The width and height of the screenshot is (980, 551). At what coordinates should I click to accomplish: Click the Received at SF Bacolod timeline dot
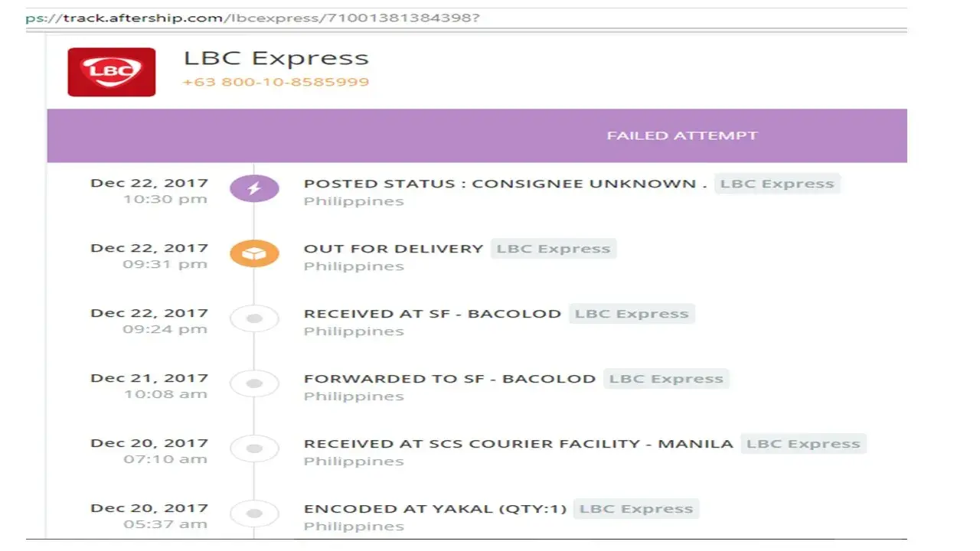pyautogui.click(x=254, y=318)
